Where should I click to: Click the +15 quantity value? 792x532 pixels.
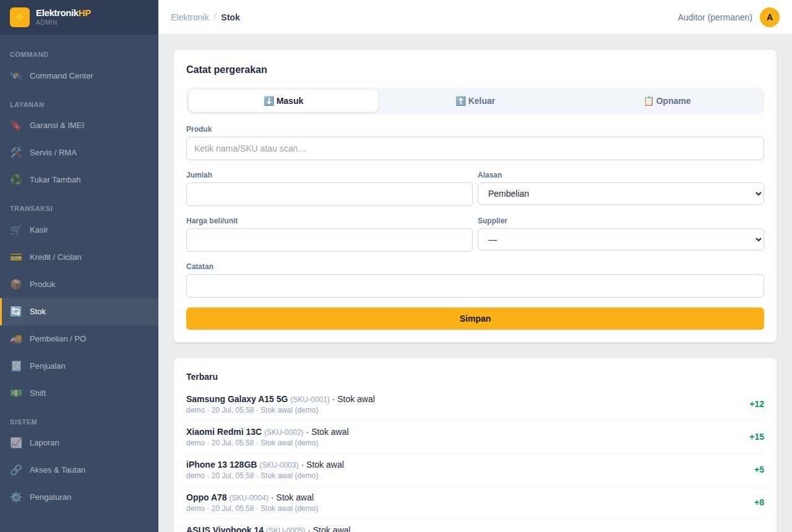point(757,437)
